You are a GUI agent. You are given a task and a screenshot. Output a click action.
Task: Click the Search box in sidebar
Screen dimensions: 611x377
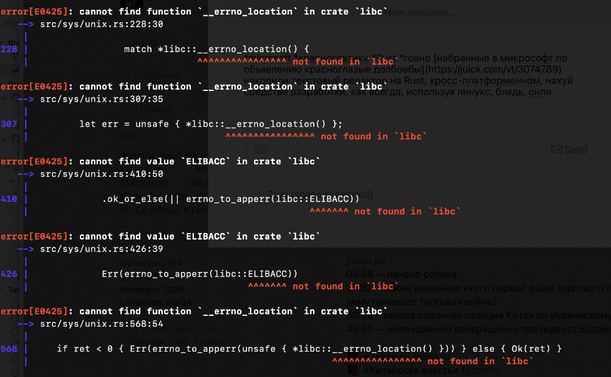(x=134, y=135)
